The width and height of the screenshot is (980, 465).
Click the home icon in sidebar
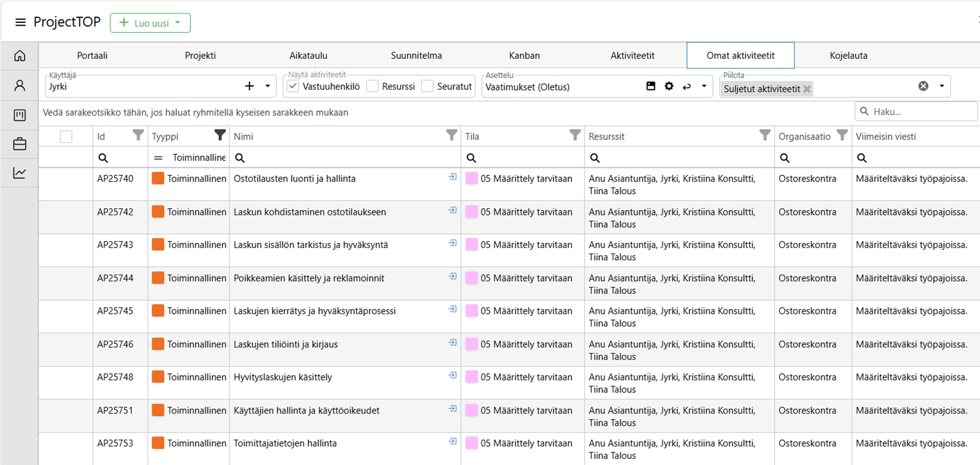[x=20, y=56]
